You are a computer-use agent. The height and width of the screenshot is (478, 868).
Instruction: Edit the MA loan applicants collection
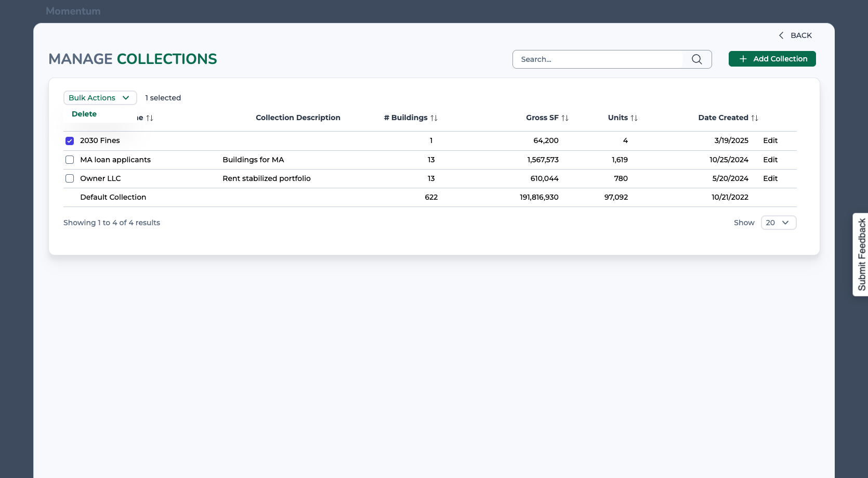tap(770, 160)
